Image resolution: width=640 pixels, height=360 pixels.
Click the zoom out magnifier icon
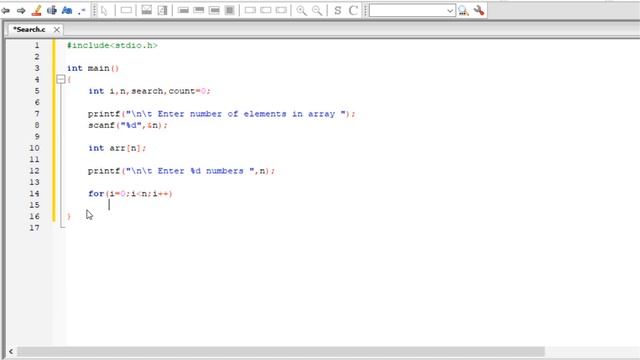coord(317,10)
